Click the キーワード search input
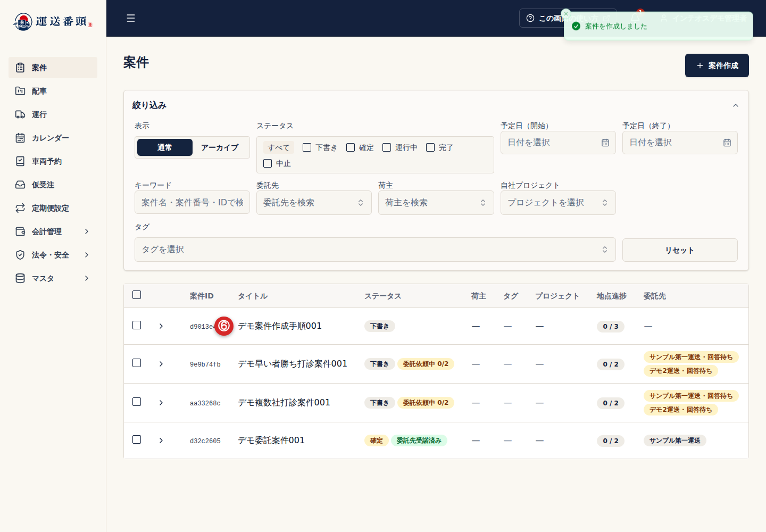The image size is (766, 532). click(192, 203)
